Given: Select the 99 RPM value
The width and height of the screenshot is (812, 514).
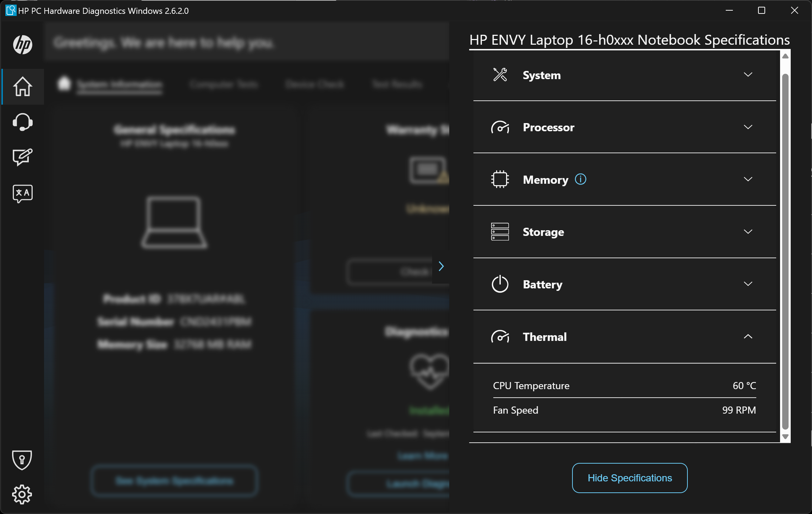Looking at the screenshot, I should 739,410.
